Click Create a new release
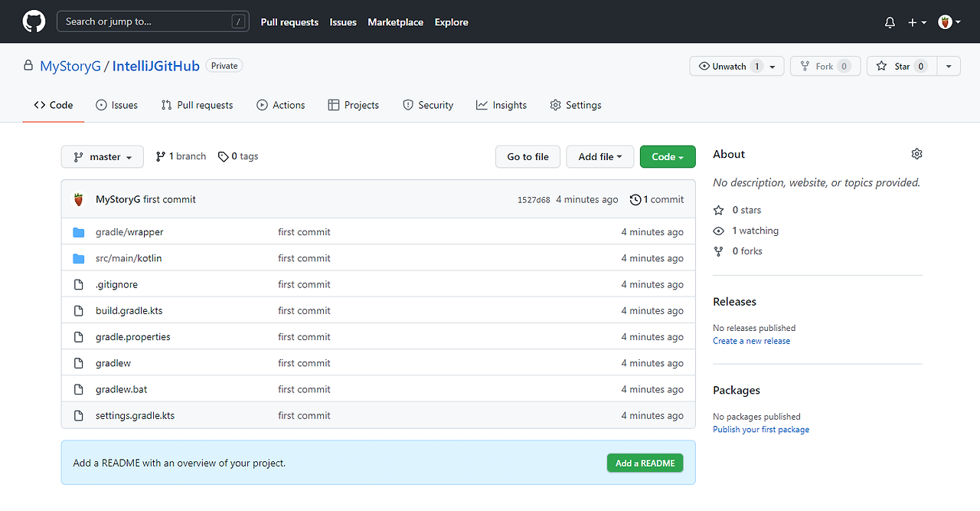Image resolution: width=980 pixels, height=511 pixels. pyautogui.click(x=751, y=341)
